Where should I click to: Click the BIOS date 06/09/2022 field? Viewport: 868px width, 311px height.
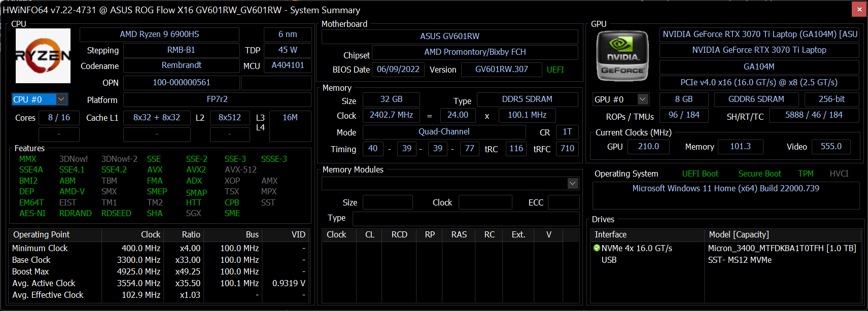pos(398,70)
